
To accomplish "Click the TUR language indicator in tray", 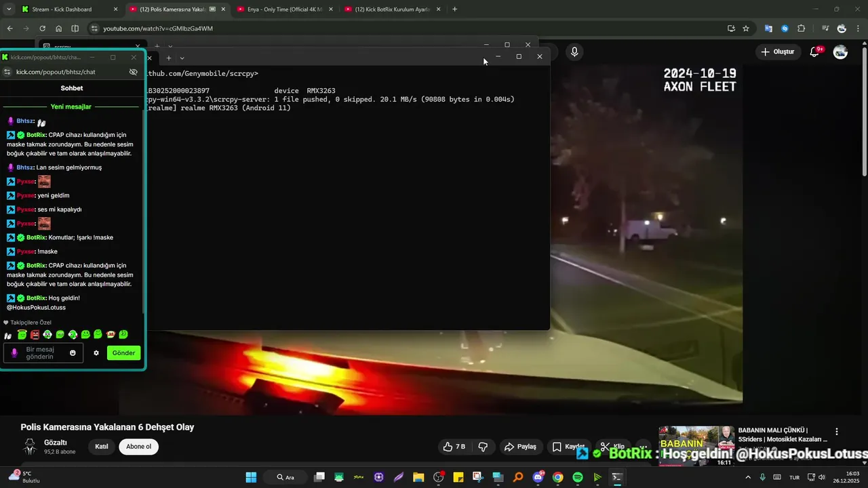I will tap(793, 477).
